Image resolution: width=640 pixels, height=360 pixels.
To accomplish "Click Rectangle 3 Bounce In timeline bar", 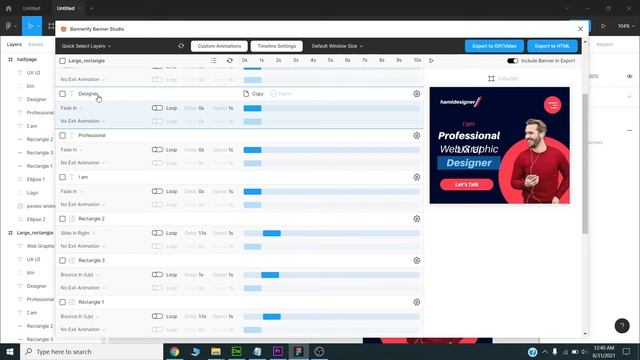I will [270, 275].
